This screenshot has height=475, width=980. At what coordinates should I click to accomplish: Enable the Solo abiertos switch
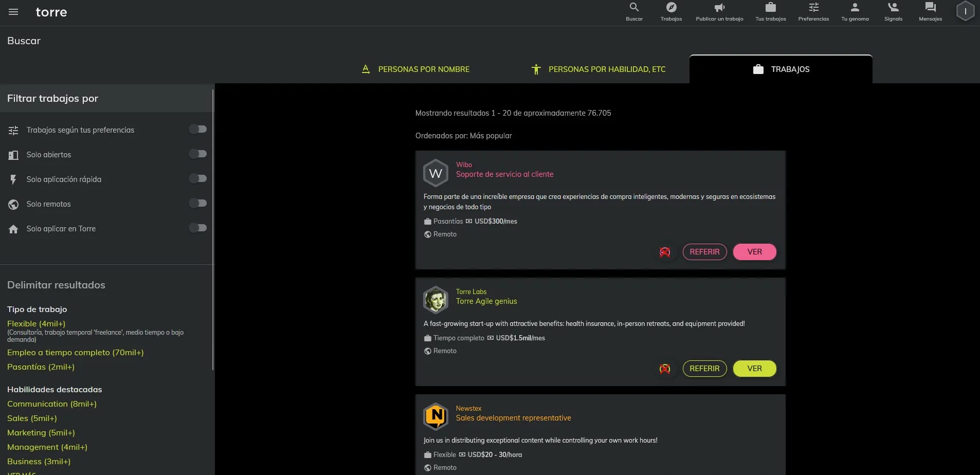(x=198, y=154)
